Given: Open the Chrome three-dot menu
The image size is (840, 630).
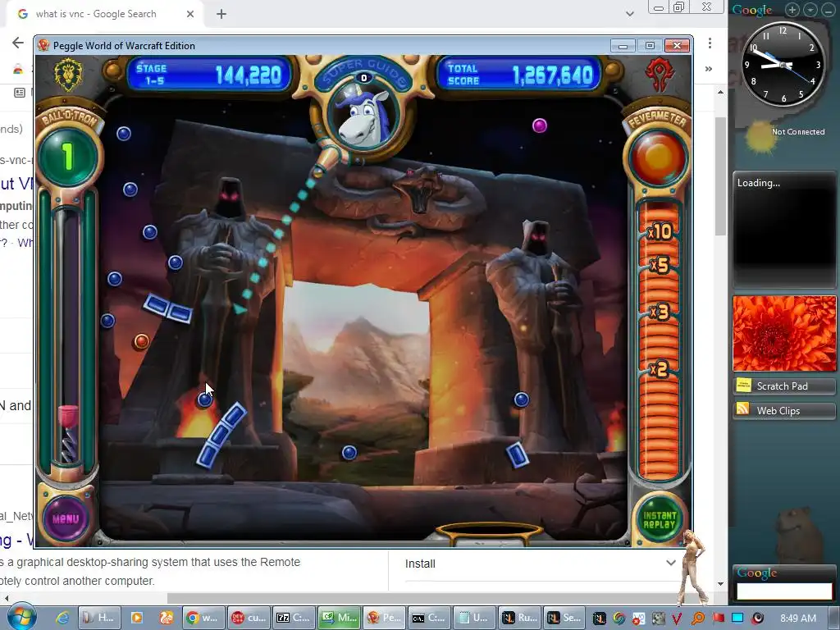Looking at the screenshot, I should (x=710, y=43).
